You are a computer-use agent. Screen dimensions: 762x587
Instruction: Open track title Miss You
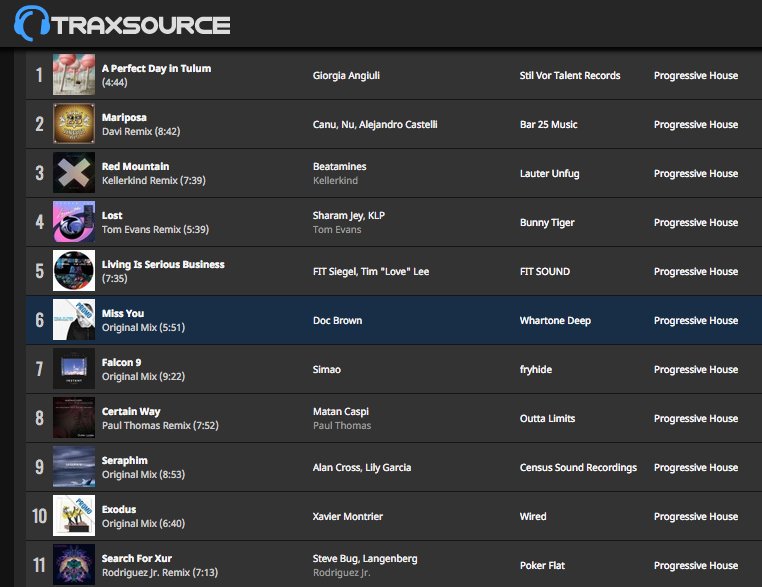point(123,314)
